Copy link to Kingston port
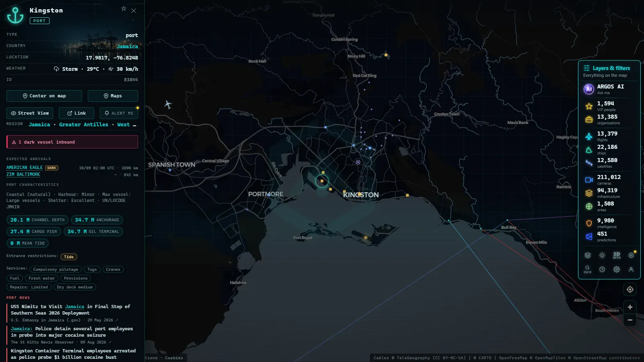644x362 pixels. [x=76, y=113]
